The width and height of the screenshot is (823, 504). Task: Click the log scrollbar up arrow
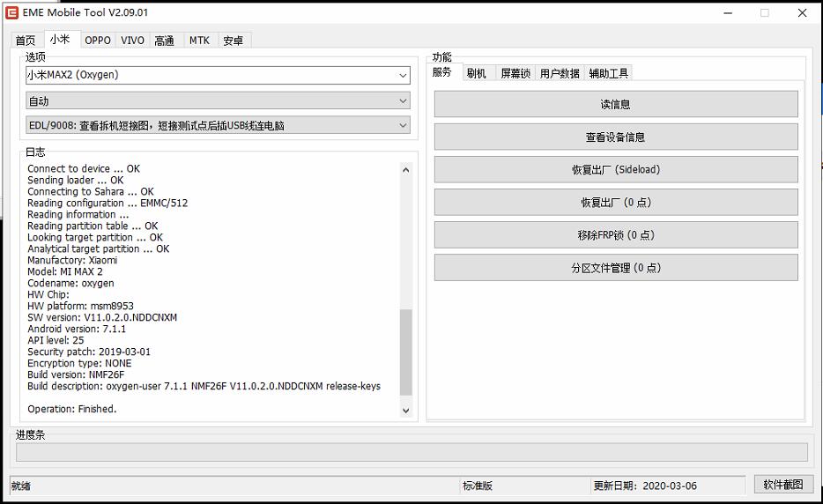[405, 170]
